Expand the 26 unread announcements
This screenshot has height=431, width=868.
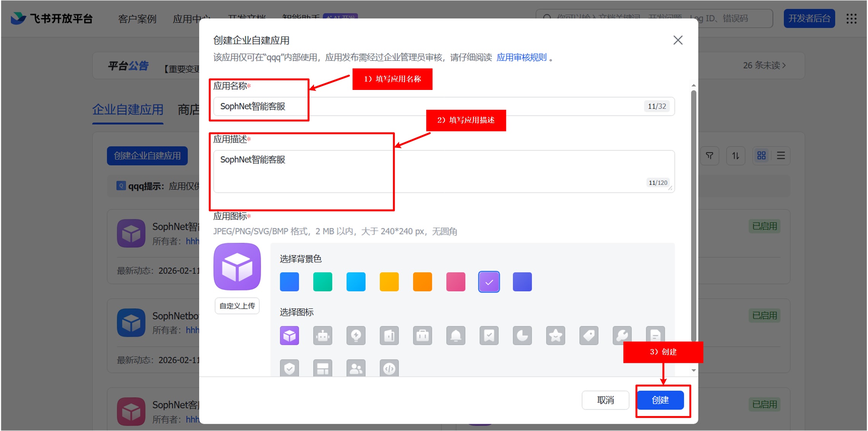pyautogui.click(x=764, y=66)
